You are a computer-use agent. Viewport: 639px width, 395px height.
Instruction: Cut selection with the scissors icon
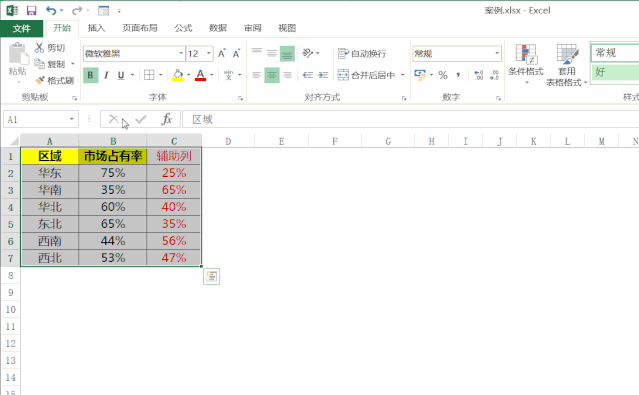[39, 48]
